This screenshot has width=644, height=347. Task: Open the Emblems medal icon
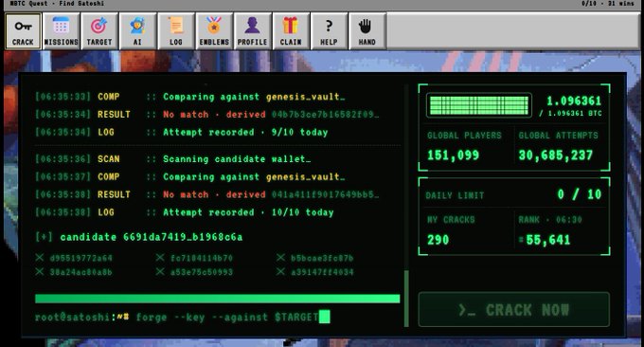214,31
